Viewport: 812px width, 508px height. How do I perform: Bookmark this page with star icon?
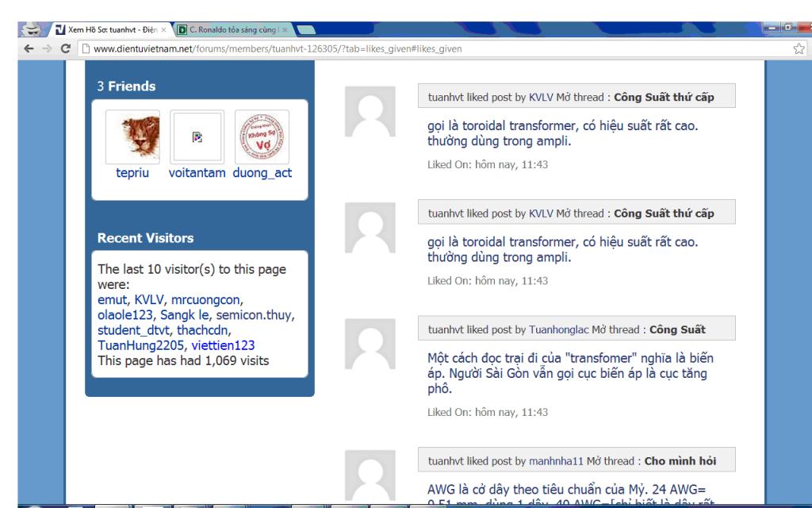[x=799, y=48]
